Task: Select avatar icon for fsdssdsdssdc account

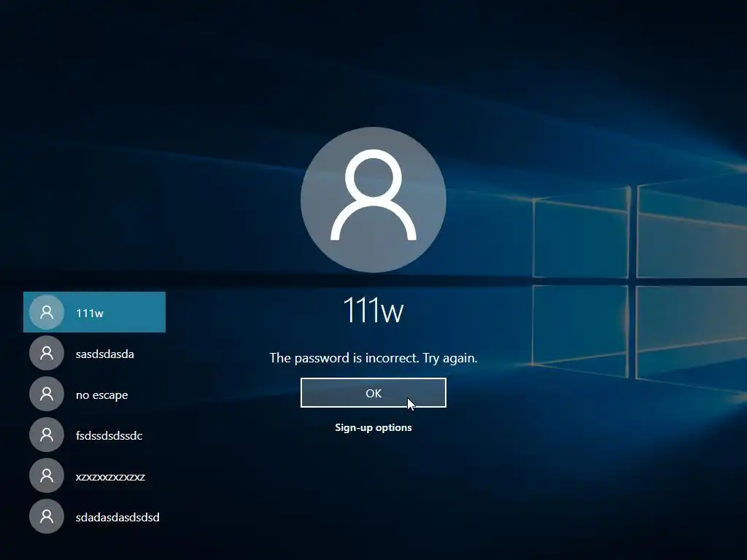Action: [x=47, y=435]
